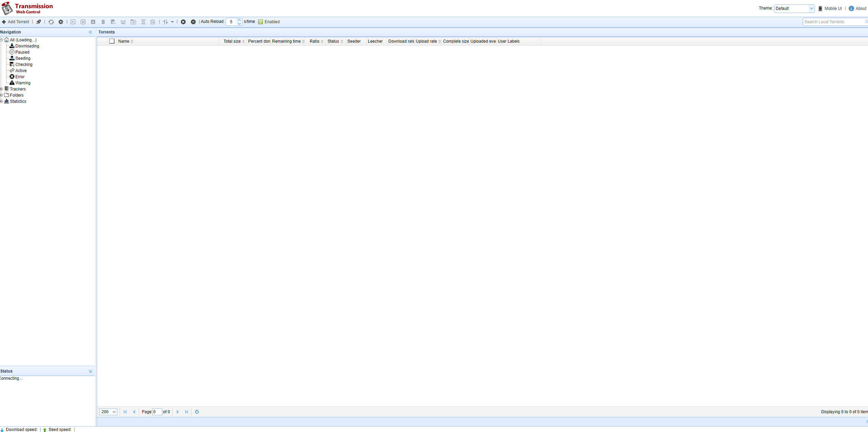Collapse the Navigation panel

click(90, 32)
